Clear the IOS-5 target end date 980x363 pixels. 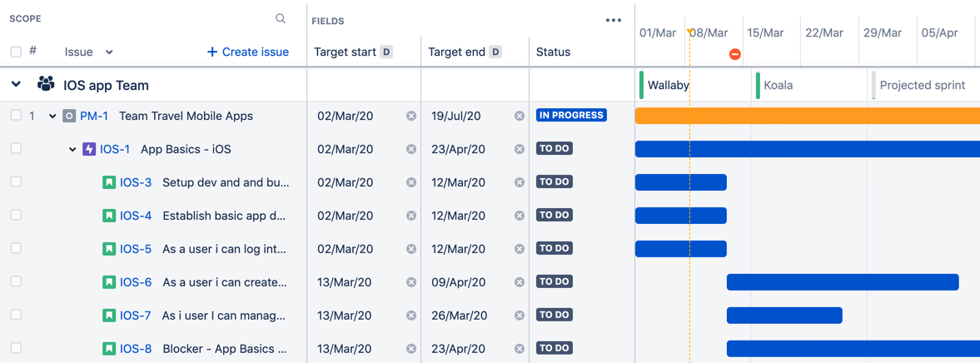pos(520,249)
